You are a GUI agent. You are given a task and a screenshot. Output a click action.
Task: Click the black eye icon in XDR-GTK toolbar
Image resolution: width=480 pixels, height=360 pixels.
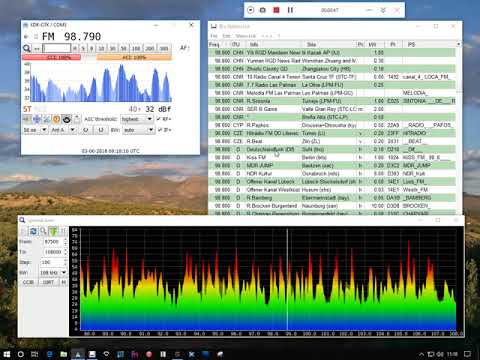(x=66, y=119)
